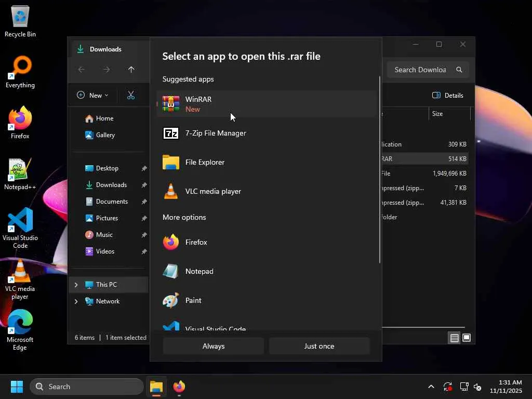This screenshot has width=532, height=399.
Task: Select Notepad under More options
Action: click(267, 271)
